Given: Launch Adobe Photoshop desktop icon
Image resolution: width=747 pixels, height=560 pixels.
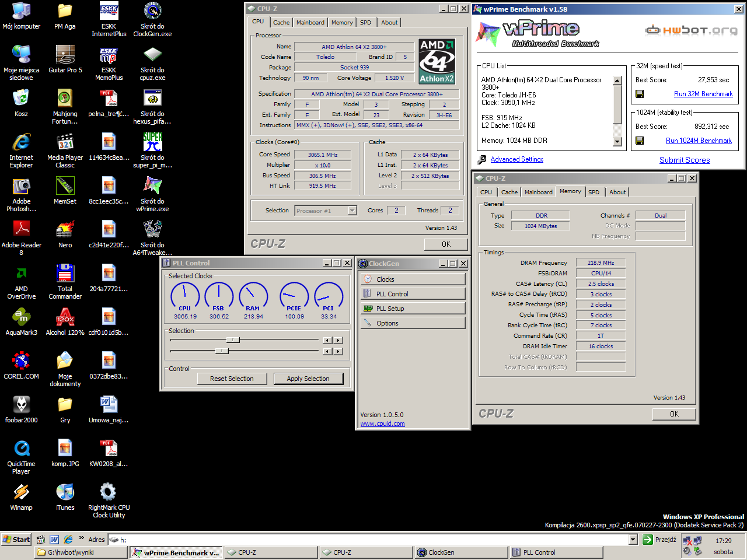Looking at the screenshot, I should pyautogui.click(x=21, y=194).
